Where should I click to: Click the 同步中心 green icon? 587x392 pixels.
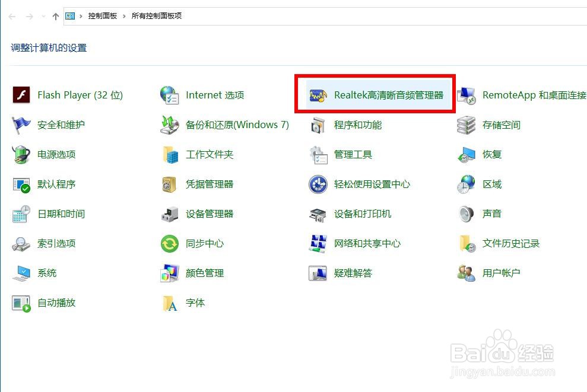(170, 244)
